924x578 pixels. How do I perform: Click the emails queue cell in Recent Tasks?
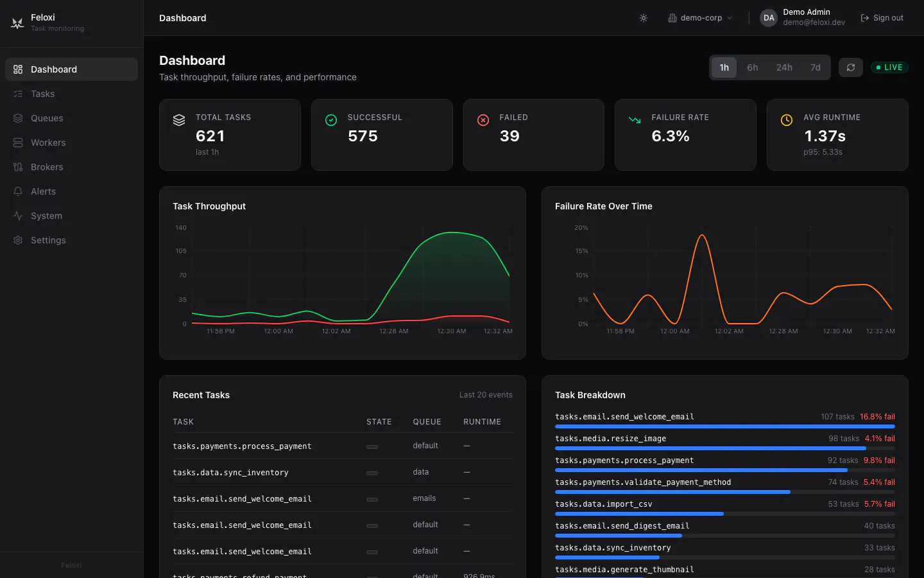coord(424,498)
